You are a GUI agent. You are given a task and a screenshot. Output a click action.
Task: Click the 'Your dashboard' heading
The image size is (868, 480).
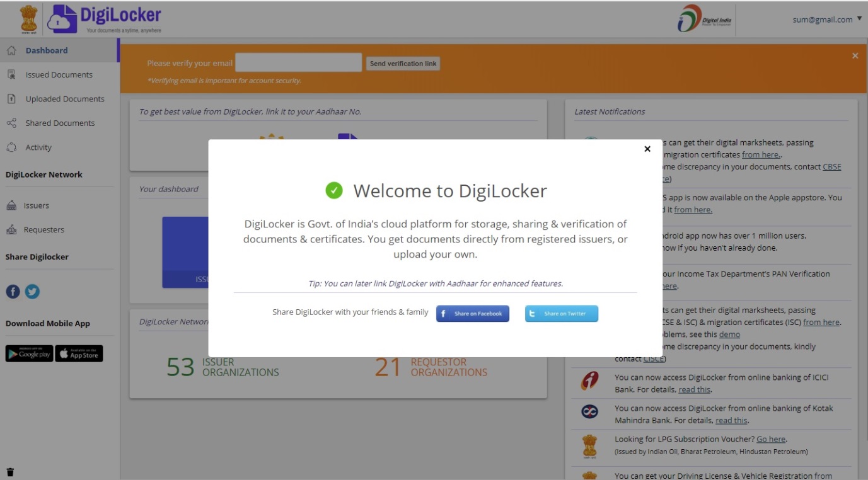168,189
